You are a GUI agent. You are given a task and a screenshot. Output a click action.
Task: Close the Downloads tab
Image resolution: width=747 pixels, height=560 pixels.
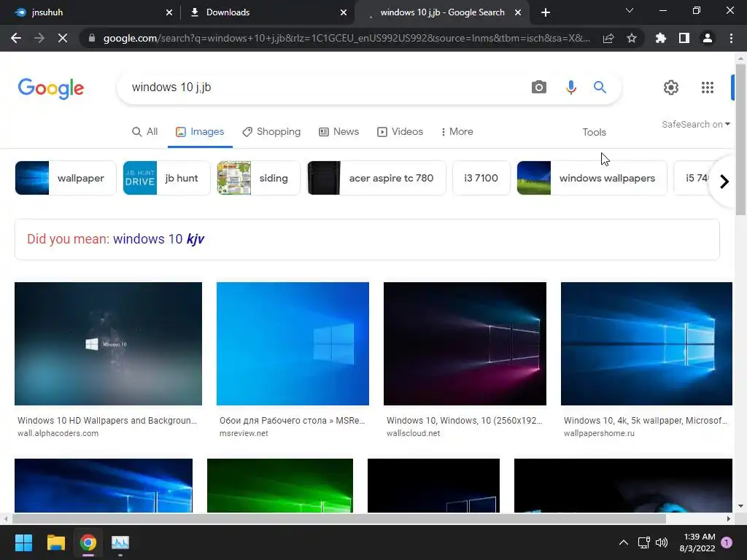tap(344, 12)
